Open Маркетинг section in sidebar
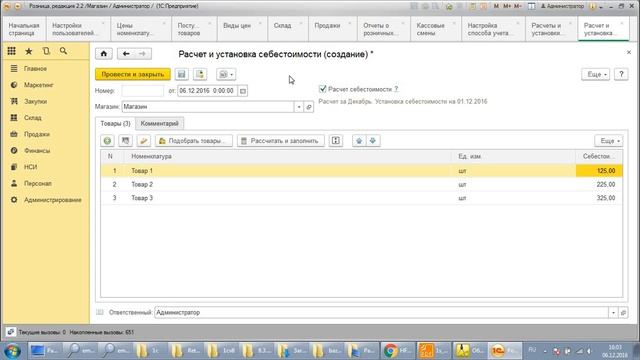The height and width of the screenshot is (360, 640). [39, 85]
